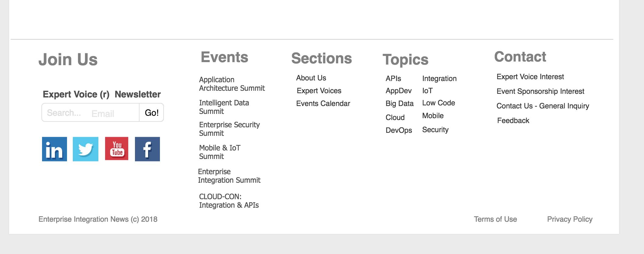Screen dimensions: 644x254
Task: Open the Privacy Policy link
Action: pyautogui.click(x=570, y=219)
